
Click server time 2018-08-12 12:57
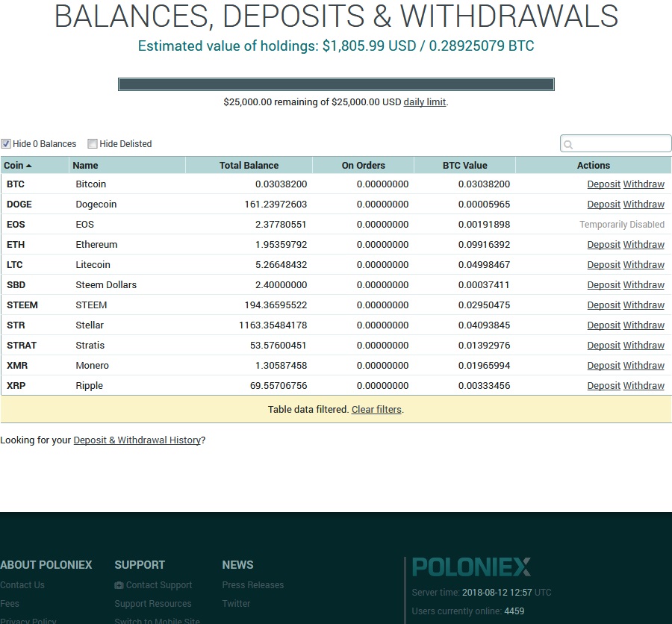coord(497,593)
